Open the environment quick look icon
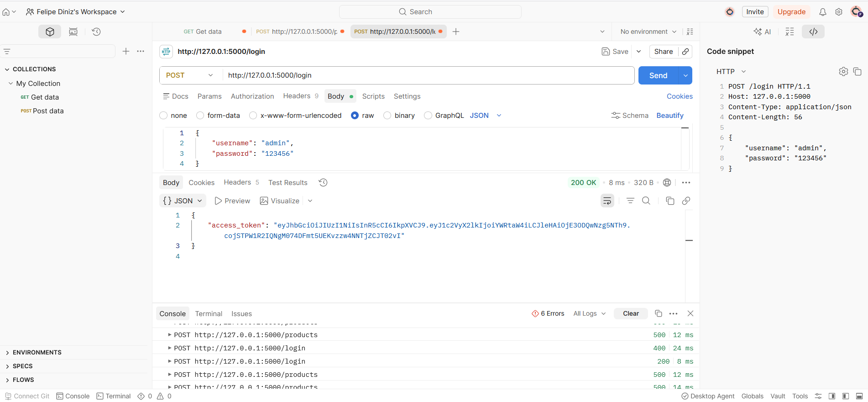 pos(690,32)
